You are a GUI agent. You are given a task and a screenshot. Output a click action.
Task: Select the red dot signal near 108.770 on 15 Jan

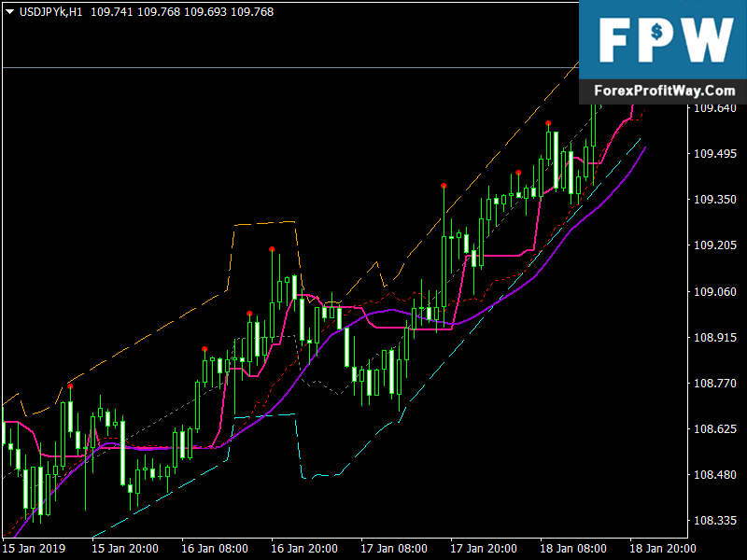71,386
